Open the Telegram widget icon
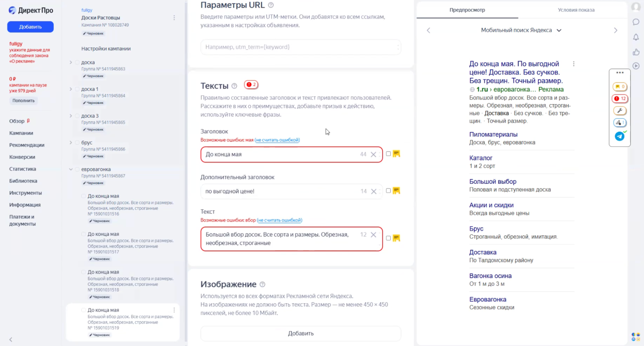This screenshot has width=644, height=346. click(x=620, y=136)
